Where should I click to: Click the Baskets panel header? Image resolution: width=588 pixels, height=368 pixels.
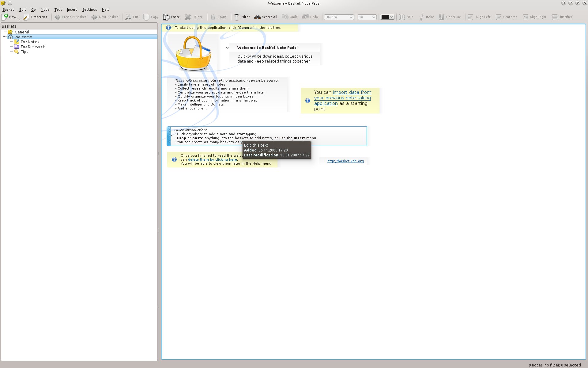(x=79, y=26)
